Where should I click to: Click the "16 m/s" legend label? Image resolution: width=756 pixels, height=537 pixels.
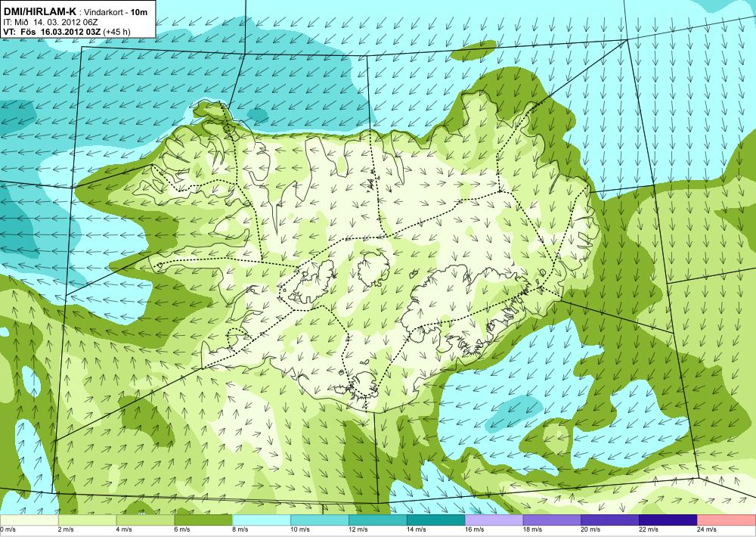(475, 529)
